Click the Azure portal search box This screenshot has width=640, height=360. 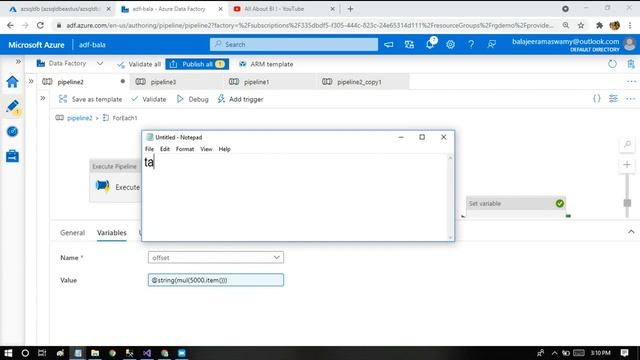click(294, 44)
